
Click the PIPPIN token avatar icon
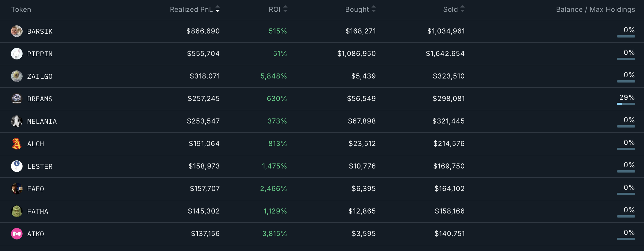point(17,54)
